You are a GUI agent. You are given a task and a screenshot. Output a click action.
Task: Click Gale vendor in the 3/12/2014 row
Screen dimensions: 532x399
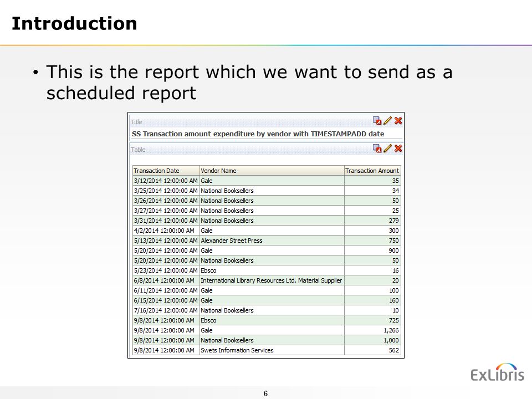click(272, 181)
